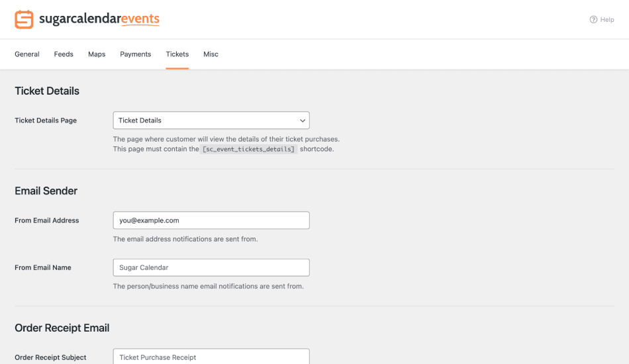Open the Help link text
This screenshot has height=364, width=629.
607,20
